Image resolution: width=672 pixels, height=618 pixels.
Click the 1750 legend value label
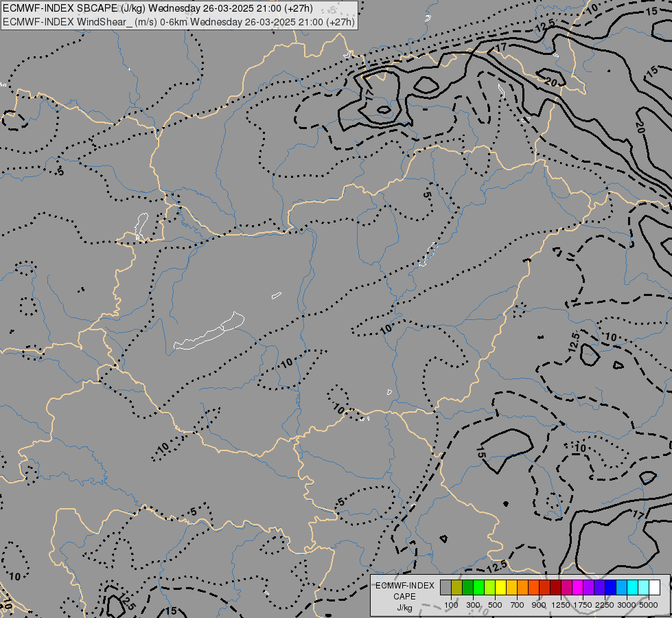[x=583, y=605]
